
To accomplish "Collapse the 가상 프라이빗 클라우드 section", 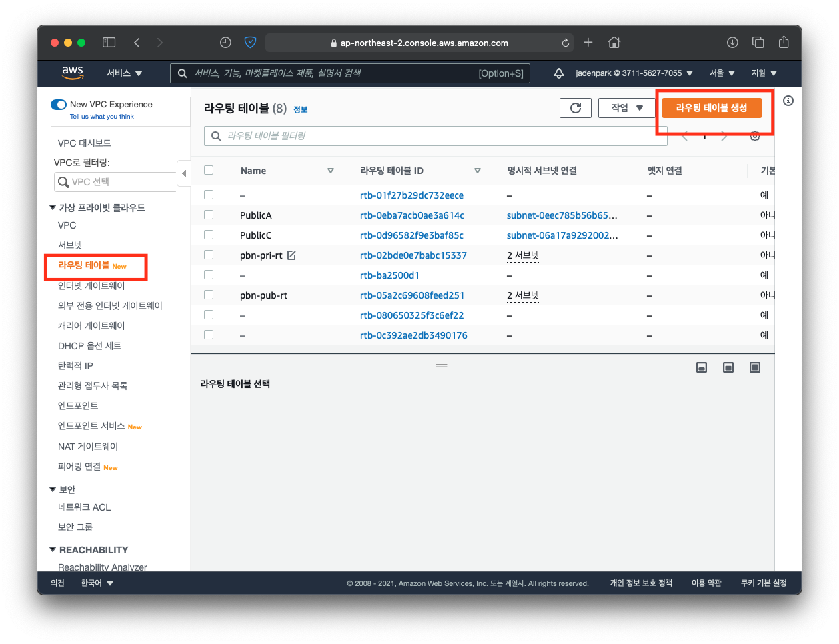I will pyautogui.click(x=53, y=207).
